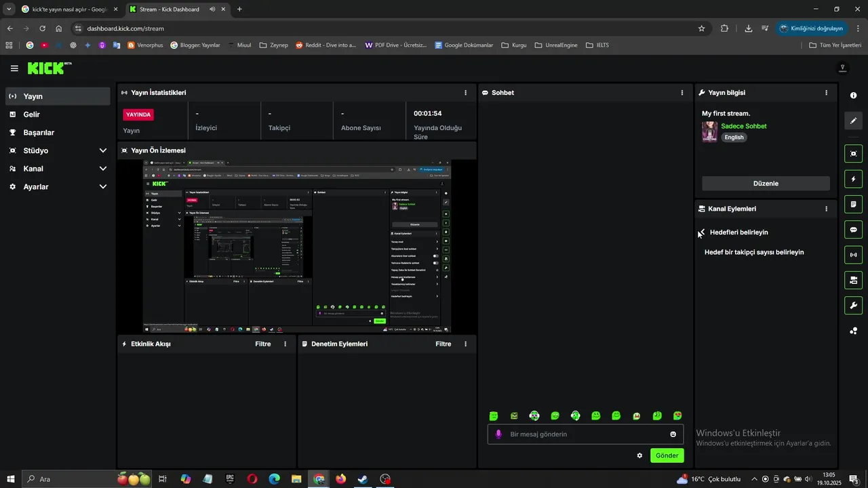Open the emoji picker smiley in message field
This screenshot has width=868, height=488.
pyautogui.click(x=673, y=434)
